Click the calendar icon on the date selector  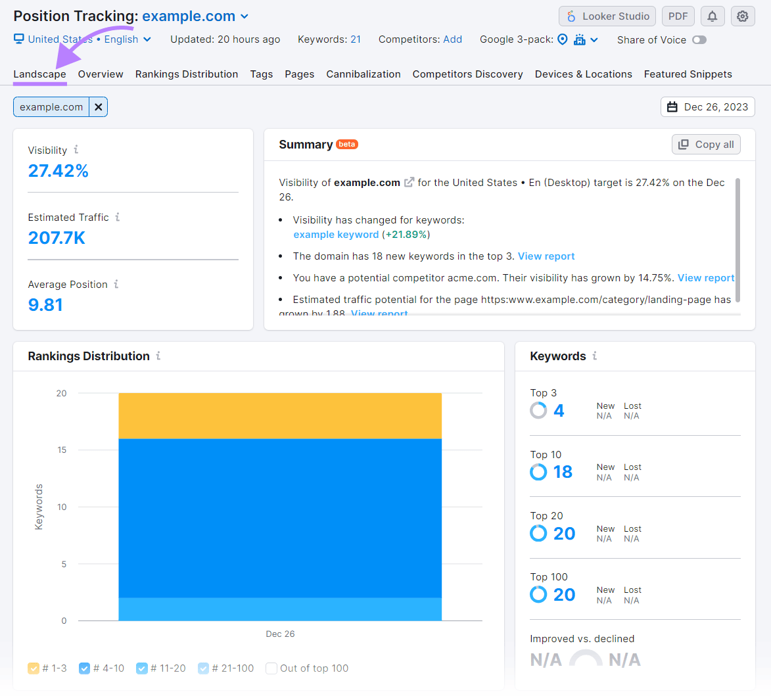point(673,106)
